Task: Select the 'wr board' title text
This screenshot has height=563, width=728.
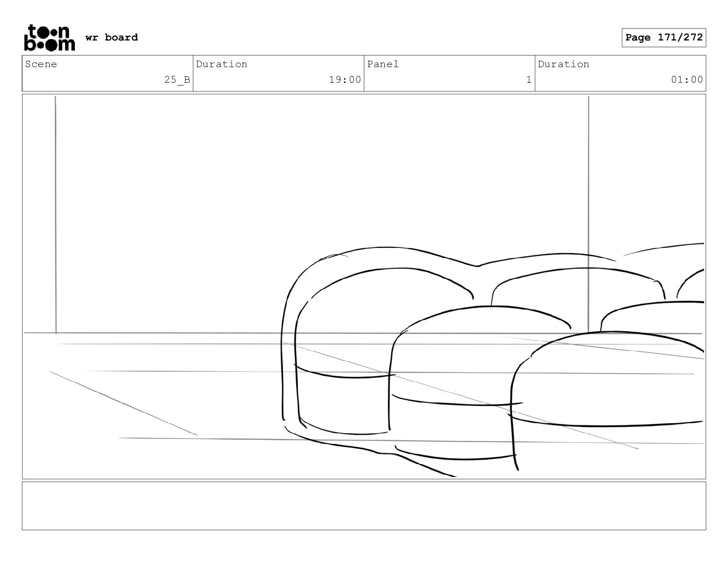Action: [112, 38]
